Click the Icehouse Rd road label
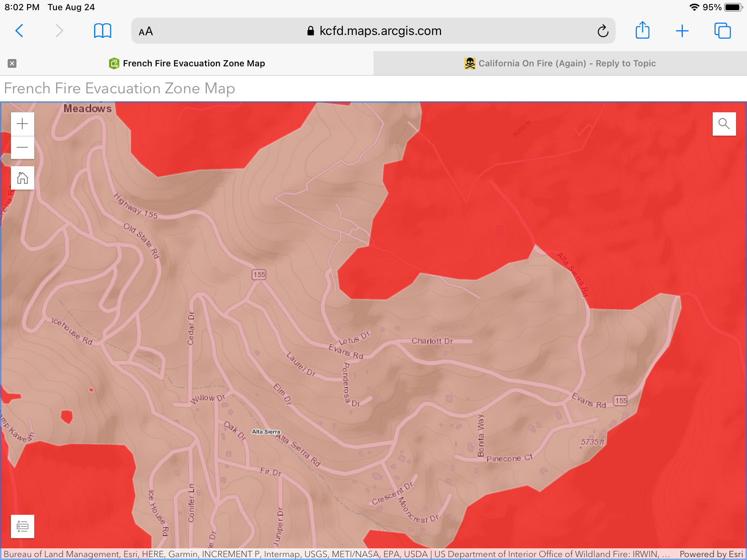 coord(72,331)
